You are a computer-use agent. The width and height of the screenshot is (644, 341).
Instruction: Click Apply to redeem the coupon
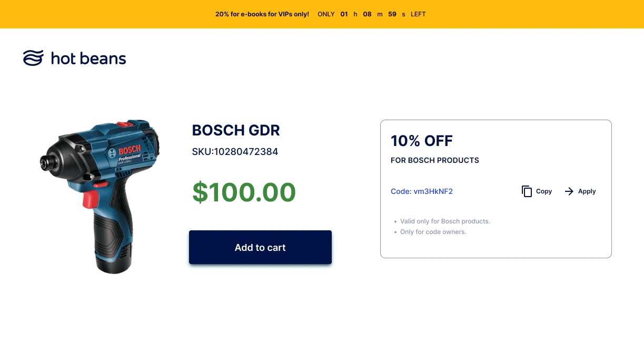pyautogui.click(x=587, y=191)
